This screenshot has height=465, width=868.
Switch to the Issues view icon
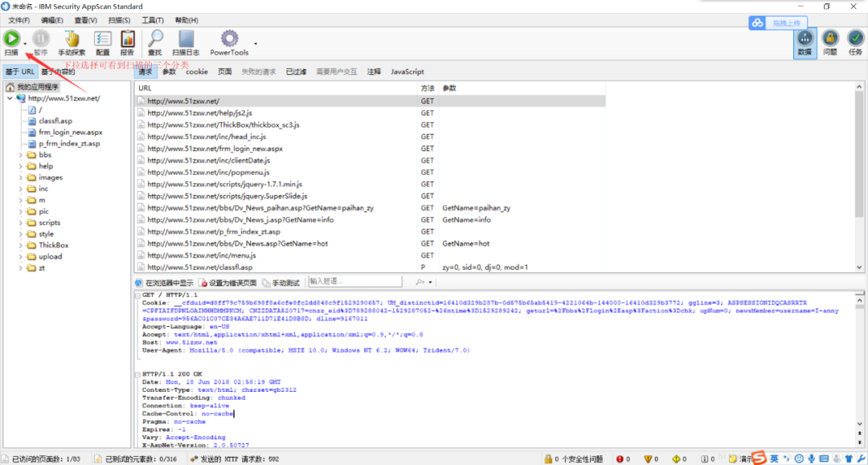(x=829, y=43)
